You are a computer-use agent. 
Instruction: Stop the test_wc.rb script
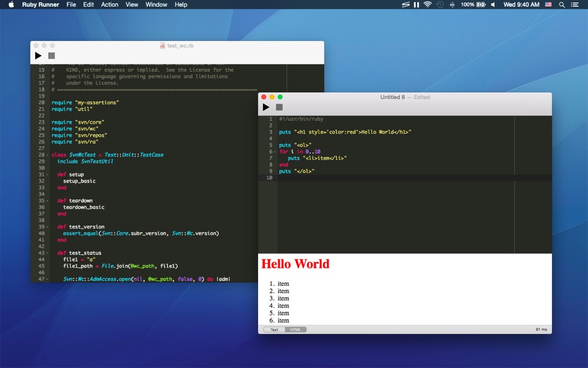point(51,55)
